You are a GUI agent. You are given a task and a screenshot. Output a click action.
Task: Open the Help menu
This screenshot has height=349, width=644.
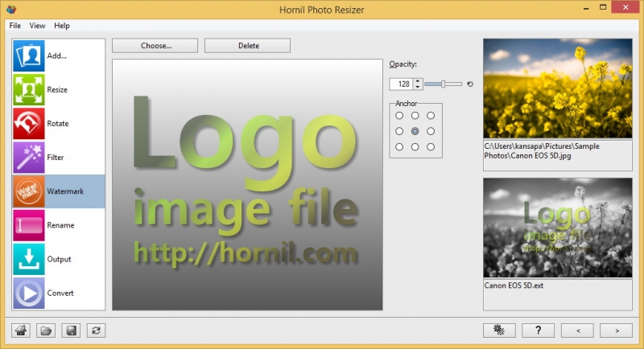coord(62,26)
